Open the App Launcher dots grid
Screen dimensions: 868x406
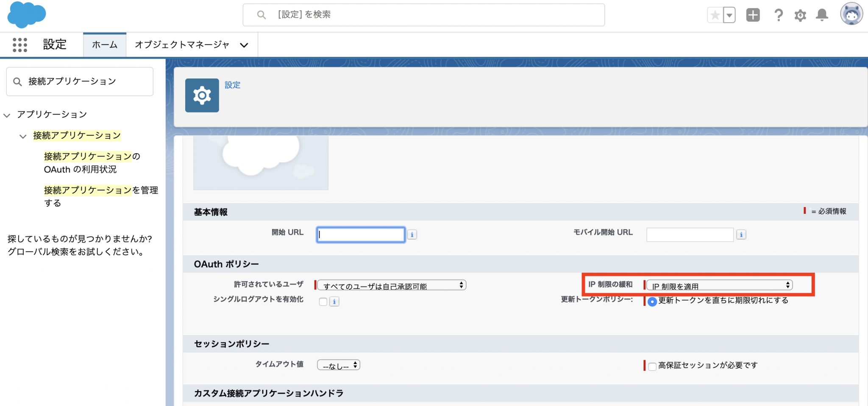[19, 45]
